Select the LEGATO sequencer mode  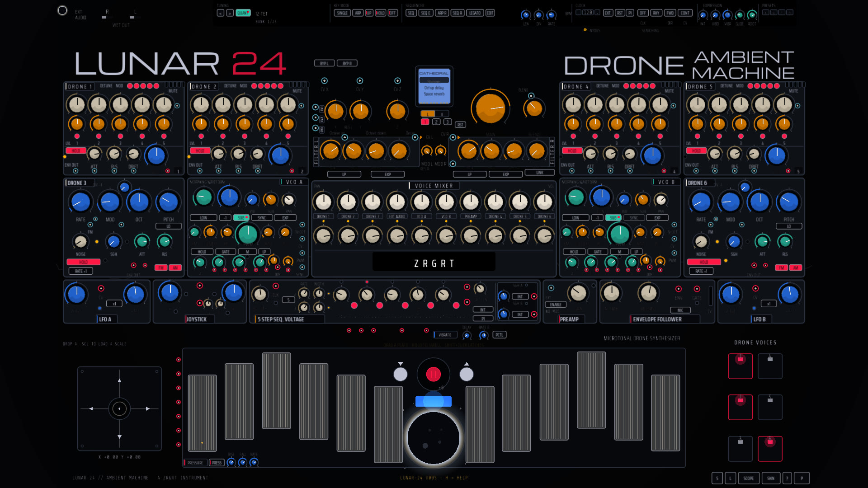(x=475, y=13)
